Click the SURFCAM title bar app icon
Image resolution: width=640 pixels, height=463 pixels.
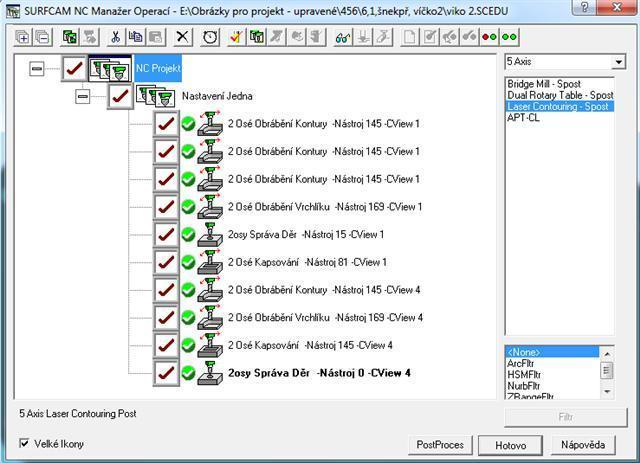[x=13, y=11]
